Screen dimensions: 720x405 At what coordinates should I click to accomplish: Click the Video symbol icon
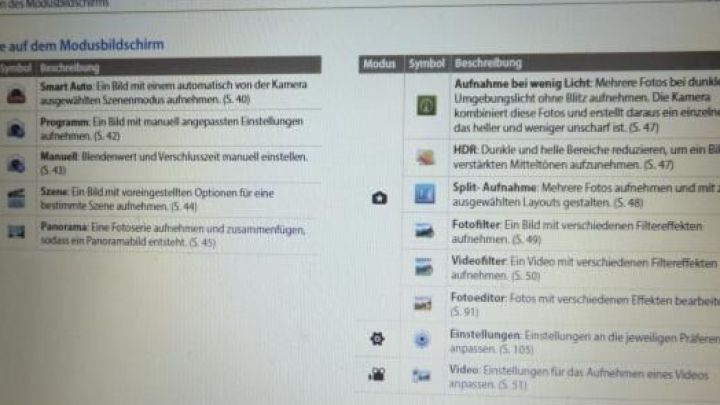click(421, 376)
